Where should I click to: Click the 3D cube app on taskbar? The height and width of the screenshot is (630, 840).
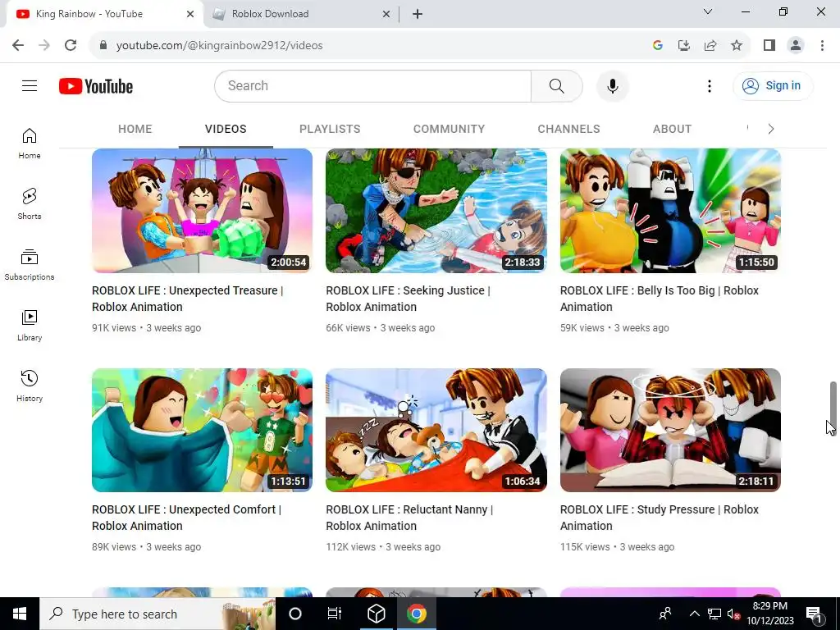376,614
